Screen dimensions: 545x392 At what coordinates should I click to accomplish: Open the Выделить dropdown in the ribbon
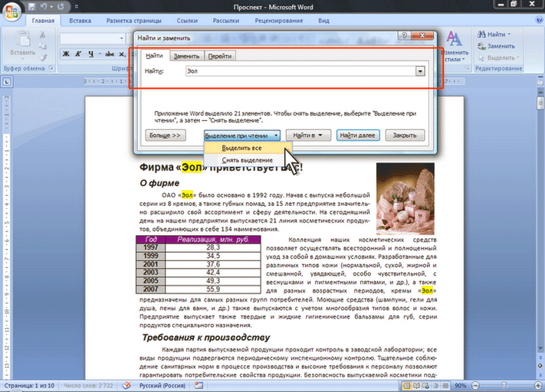(x=499, y=57)
